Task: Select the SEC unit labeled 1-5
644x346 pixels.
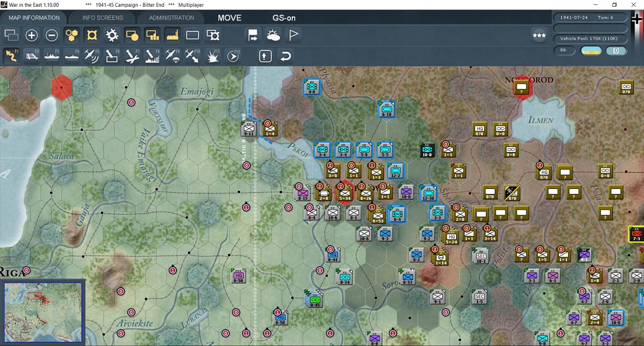Action: click(x=479, y=297)
